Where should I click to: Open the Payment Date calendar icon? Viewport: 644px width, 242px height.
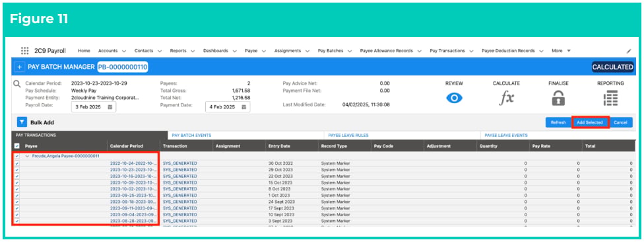[243, 107]
